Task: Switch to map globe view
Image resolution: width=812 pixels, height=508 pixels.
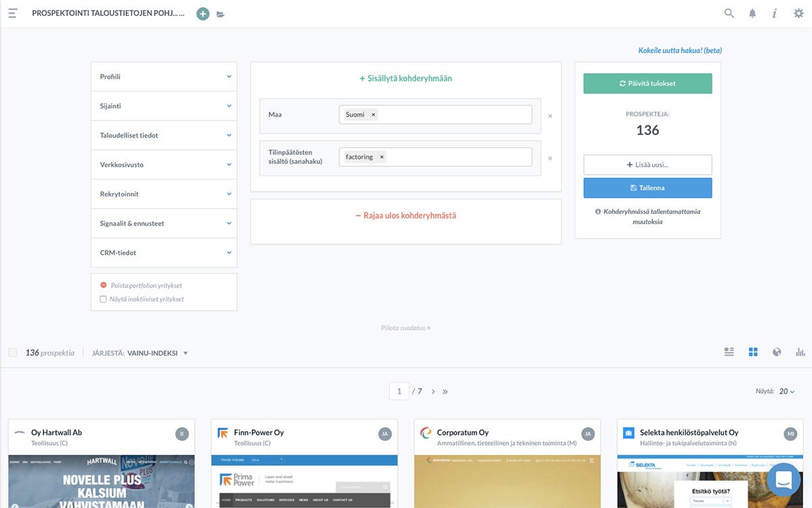Action: (777, 352)
